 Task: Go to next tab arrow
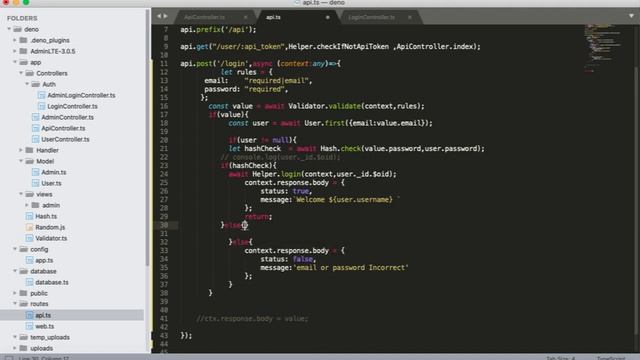coord(166,16)
